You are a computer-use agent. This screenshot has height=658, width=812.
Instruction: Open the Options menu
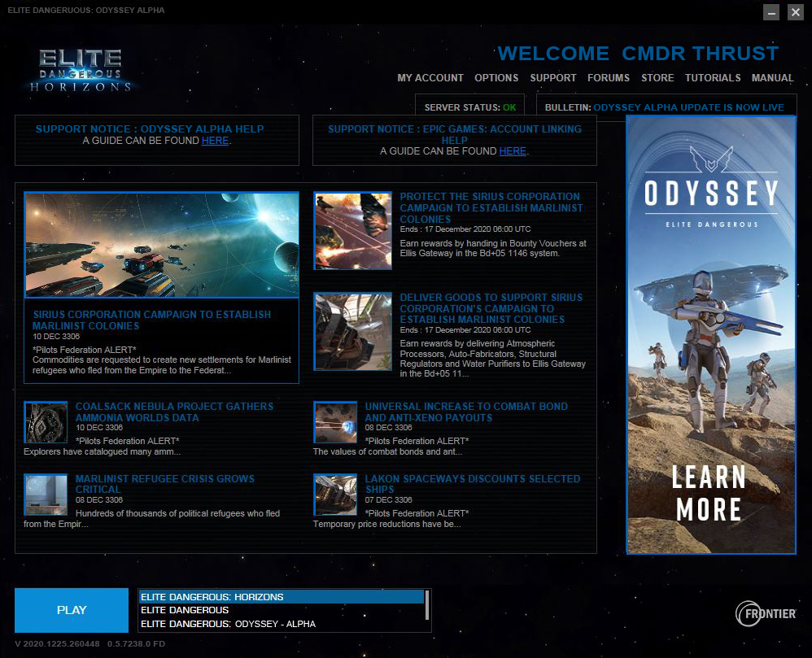(496, 77)
